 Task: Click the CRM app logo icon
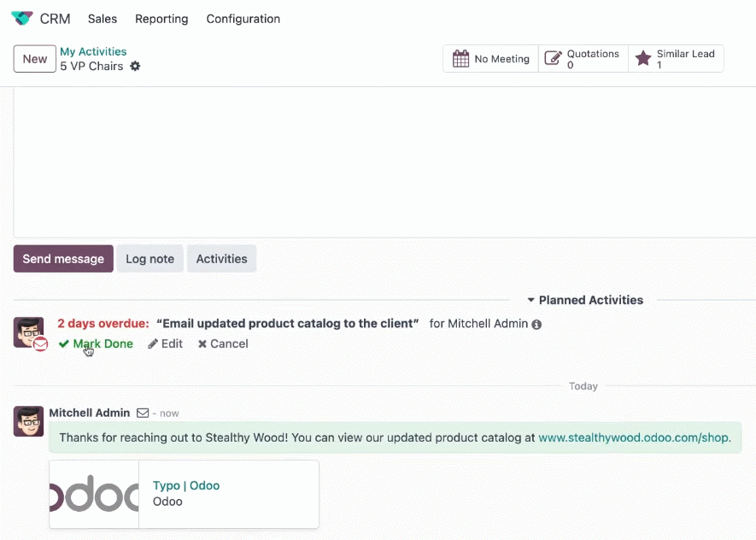(21, 18)
